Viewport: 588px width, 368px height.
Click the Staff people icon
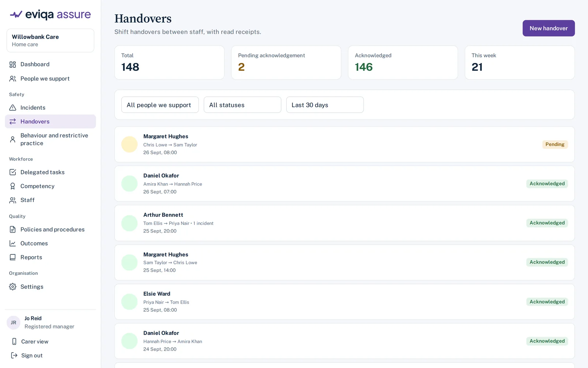coord(12,200)
